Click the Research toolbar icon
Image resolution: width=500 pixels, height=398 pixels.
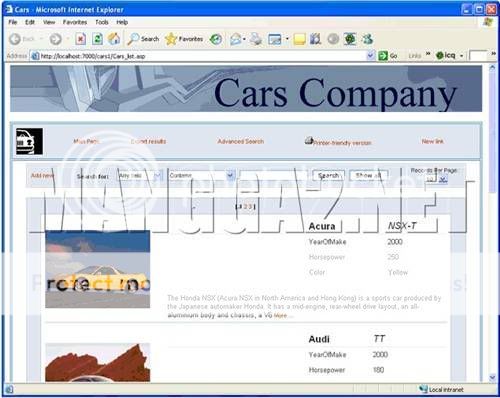coord(315,39)
